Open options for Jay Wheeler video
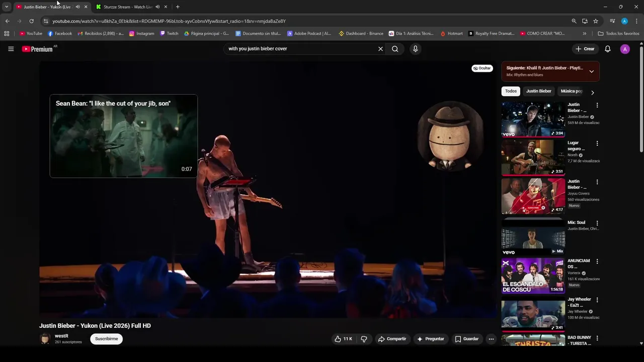The width and height of the screenshot is (644, 362). pyautogui.click(x=597, y=300)
